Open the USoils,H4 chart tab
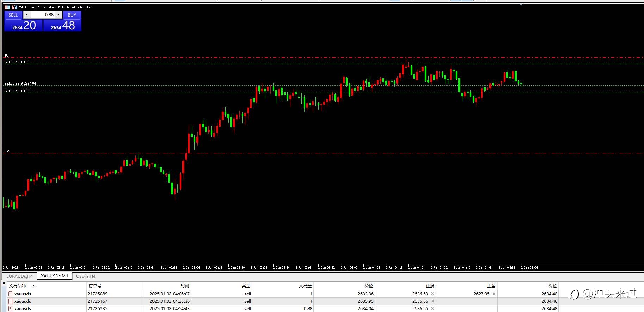Image resolution: width=644 pixels, height=312 pixels. coord(86,276)
